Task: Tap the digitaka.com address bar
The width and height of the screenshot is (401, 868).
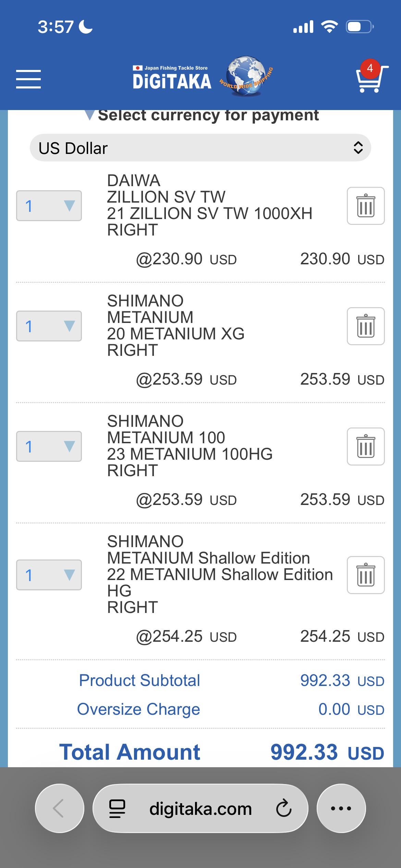Action: 200,808
